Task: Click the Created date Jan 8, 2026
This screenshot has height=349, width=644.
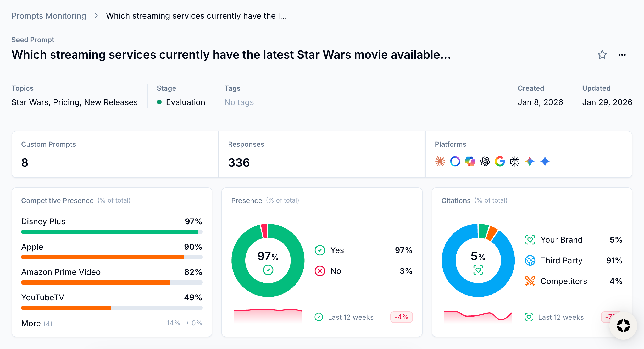Action: 540,102
